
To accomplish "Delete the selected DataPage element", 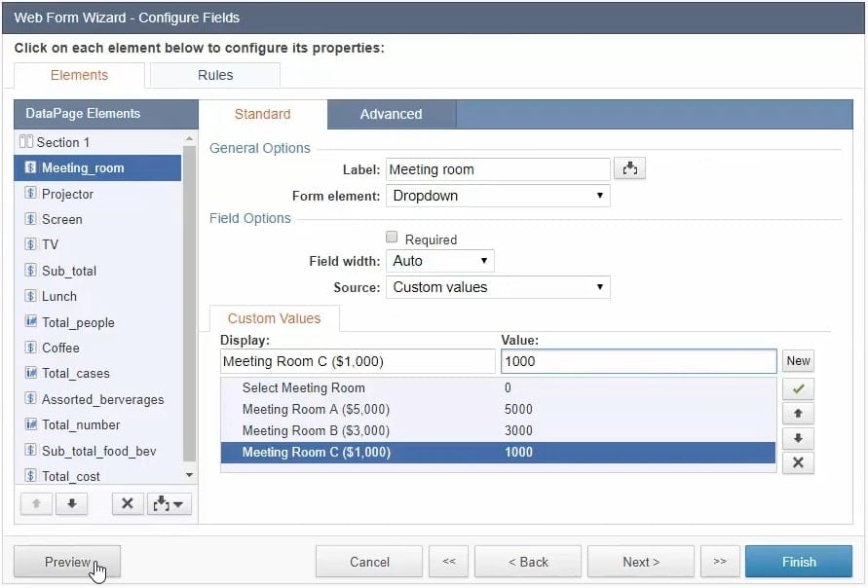I will pos(127,503).
